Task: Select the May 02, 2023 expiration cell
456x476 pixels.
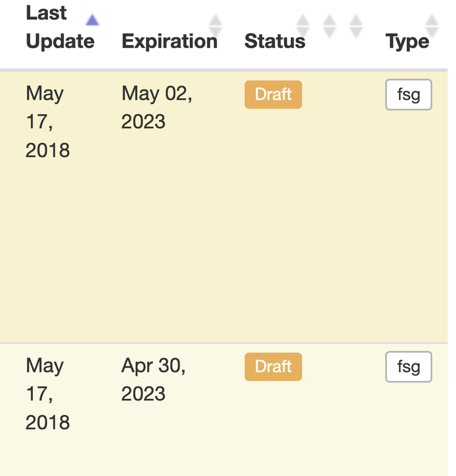Action: [156, 107]
